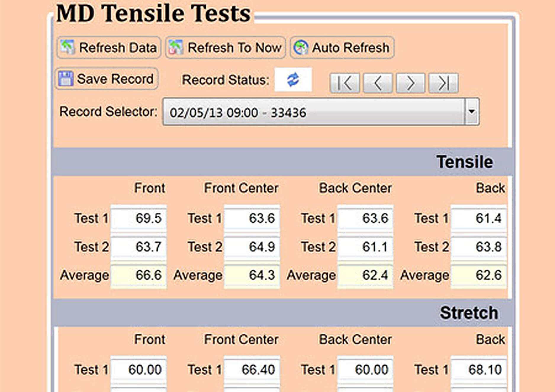Image resolution: width=555 pixels, height=392 pixels.
Task: Go to the next record arrow
Action: pos(411,83)
